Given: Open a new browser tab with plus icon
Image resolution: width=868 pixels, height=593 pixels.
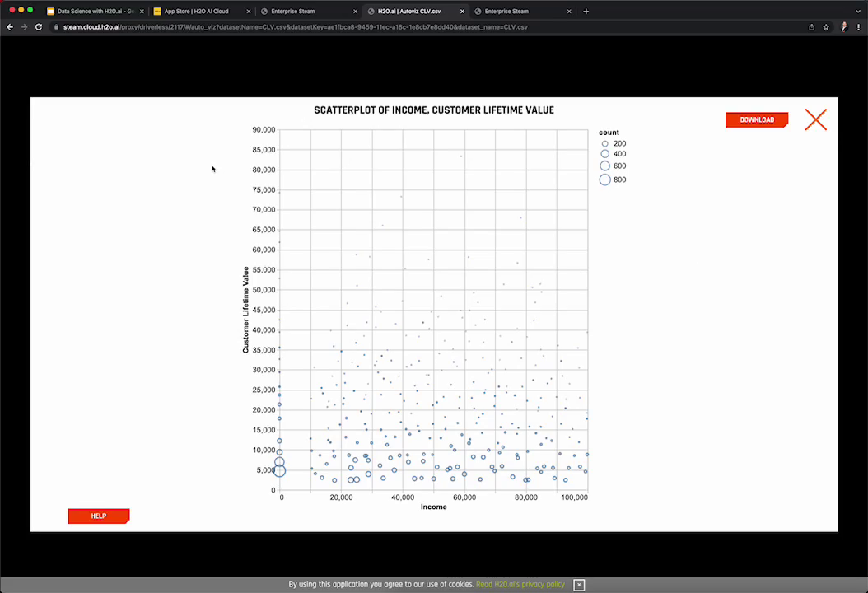Looking at the screenshot, I should [586, 11].
